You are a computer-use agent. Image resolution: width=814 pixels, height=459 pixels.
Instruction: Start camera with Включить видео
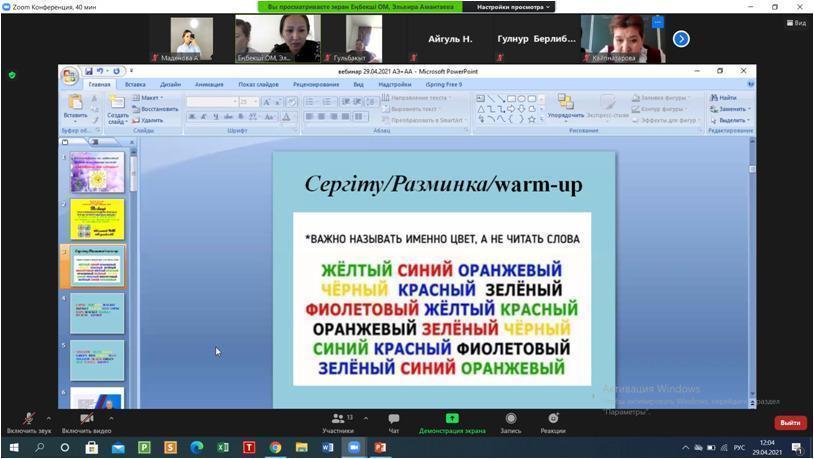click(x=86, y=423)
